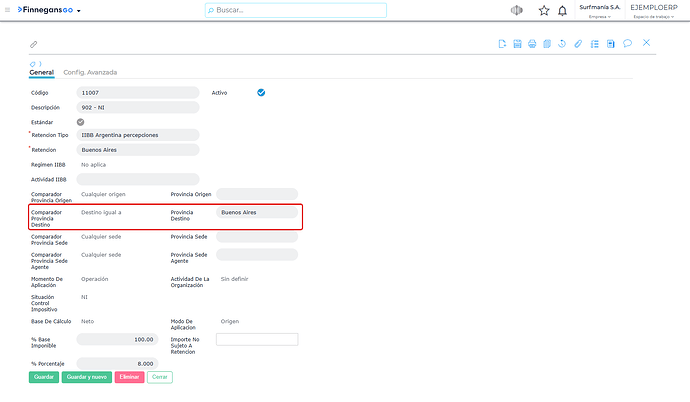Image resolution: width=690 pixels, height=402 pixels.
Task: Click the Guardar y nuevo button
Action: tap(87, 377)
